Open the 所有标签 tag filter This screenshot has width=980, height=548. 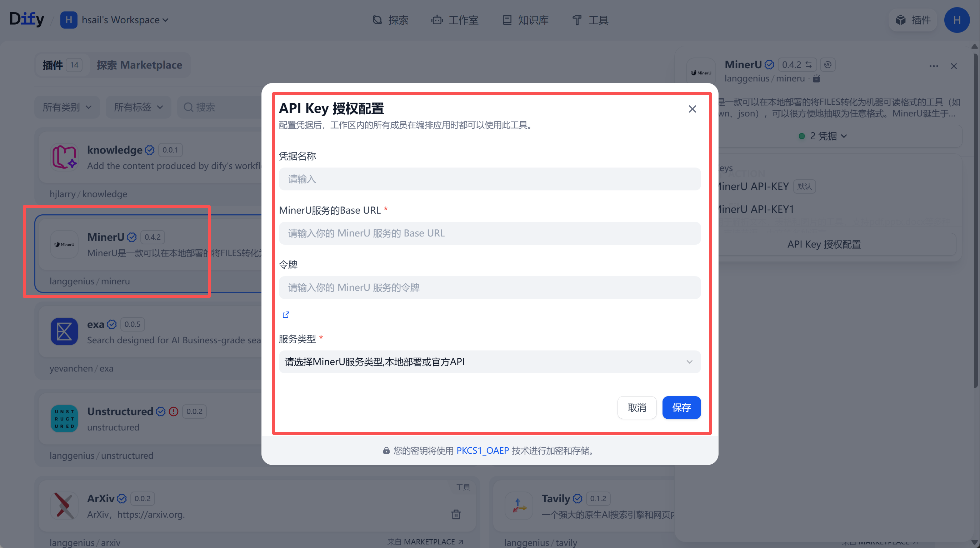139,107
